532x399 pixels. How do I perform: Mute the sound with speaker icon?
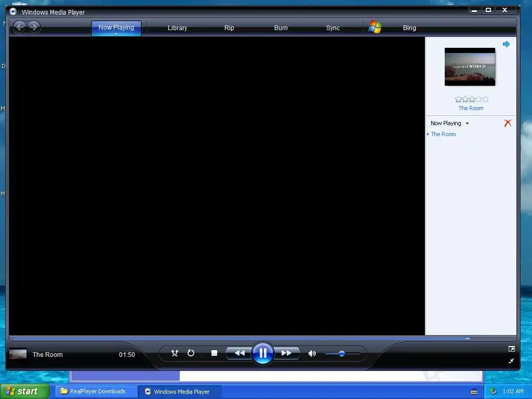[x=312, y=353]
